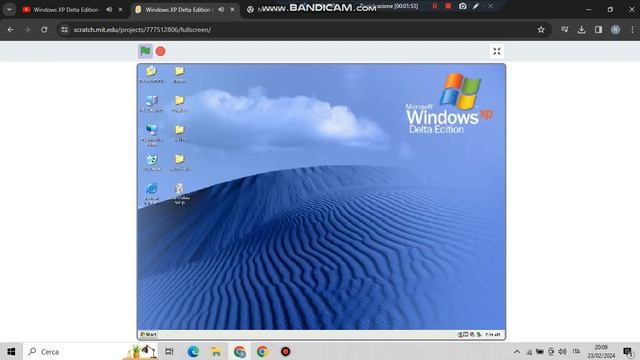Open the Chrome three-dot menu

pos(632,29)
